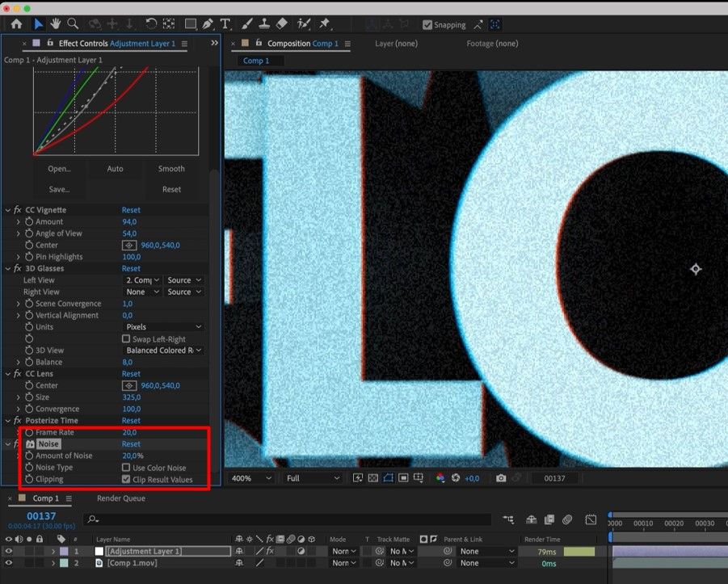This screenshot has width=728, height=584.
Task: Take a snapshot with camera icon
Action: 501,478
